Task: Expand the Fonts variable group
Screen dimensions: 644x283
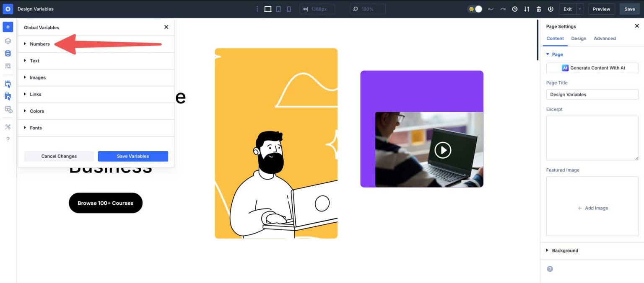Action: tap(36, 128)
